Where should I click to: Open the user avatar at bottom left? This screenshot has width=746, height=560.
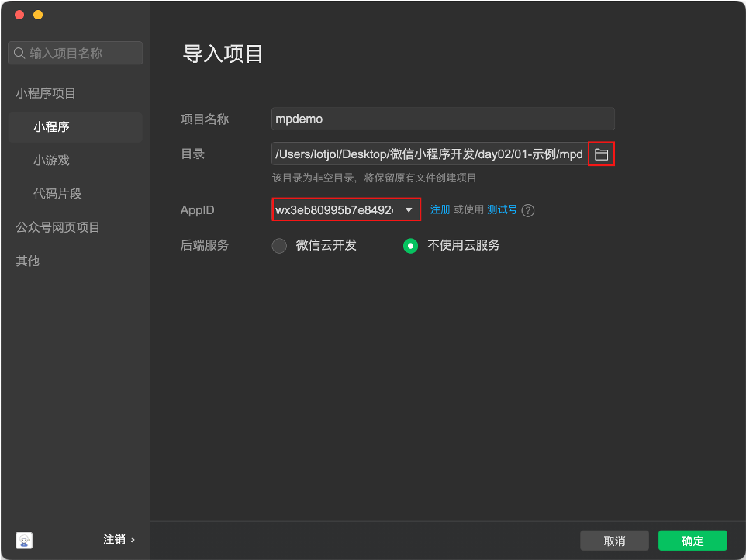(x=24, y=540)
